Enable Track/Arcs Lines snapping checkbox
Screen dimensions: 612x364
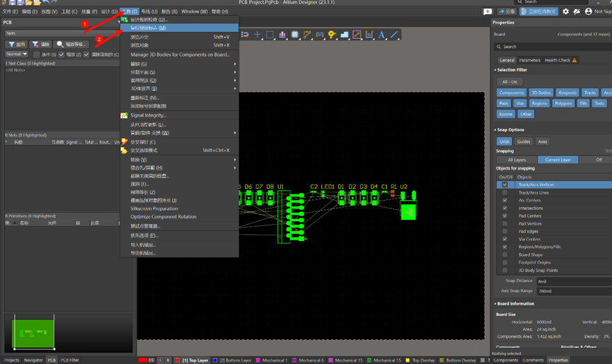coord(504,192)
